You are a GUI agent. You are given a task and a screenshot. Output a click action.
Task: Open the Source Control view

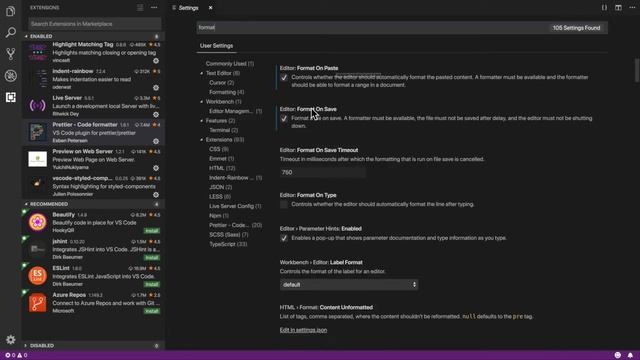click(x=11, y=53)
